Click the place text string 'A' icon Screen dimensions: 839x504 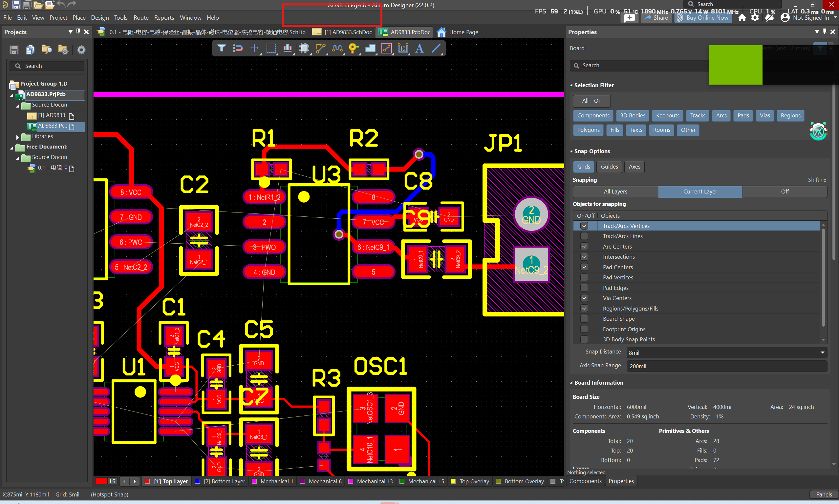419,48
